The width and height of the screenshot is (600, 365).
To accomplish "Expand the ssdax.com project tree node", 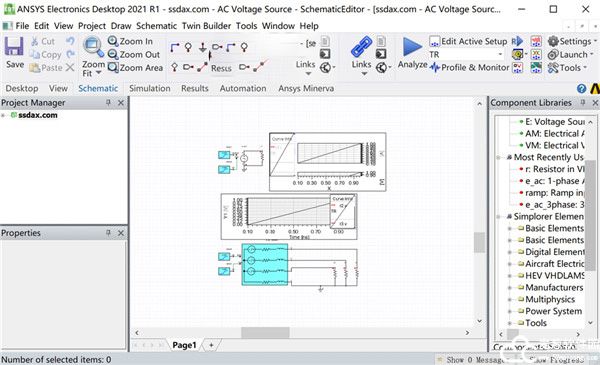I will (3, 115).
